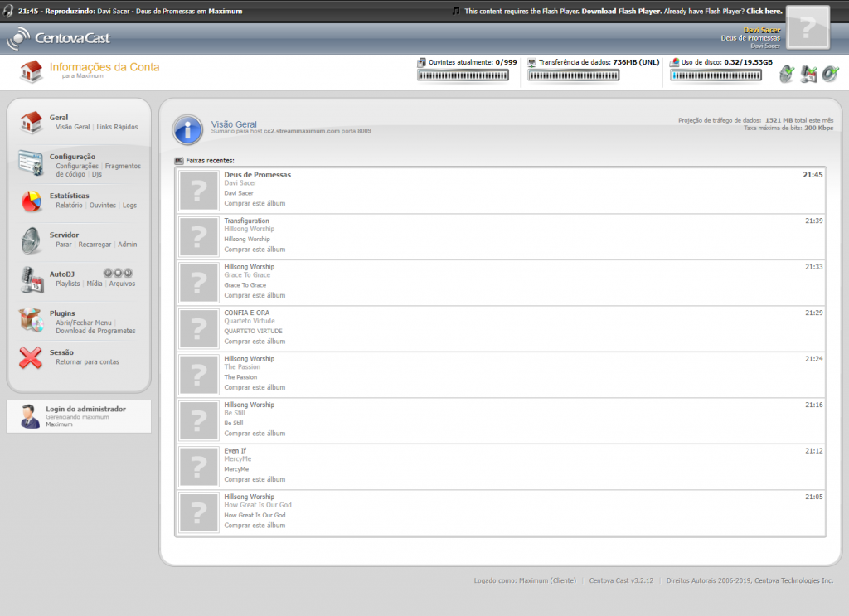Open album art for CONFIA E ORA track
This screenshot has height=616, width=849.
click(x=199, y=328)
